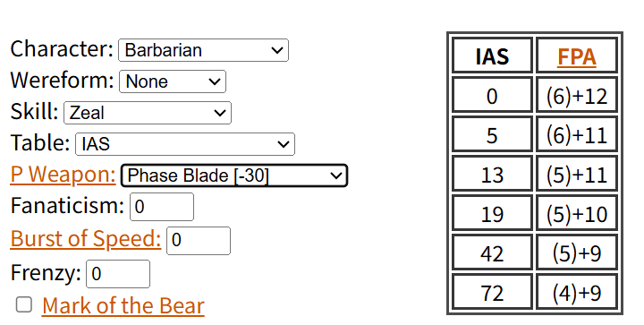Click the FPA column header link
This screenshot has height=325, width=644.
(577, 56)
